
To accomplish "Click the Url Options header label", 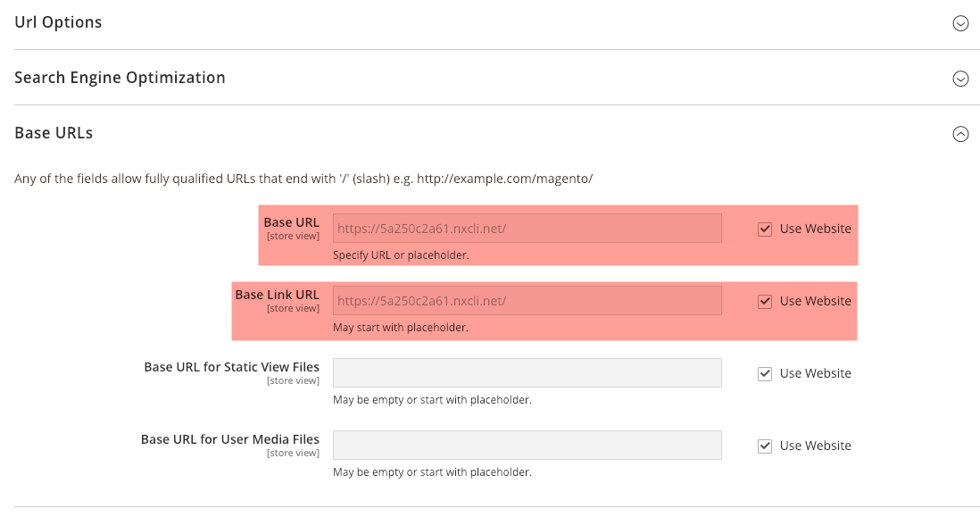I will (58, 21).
